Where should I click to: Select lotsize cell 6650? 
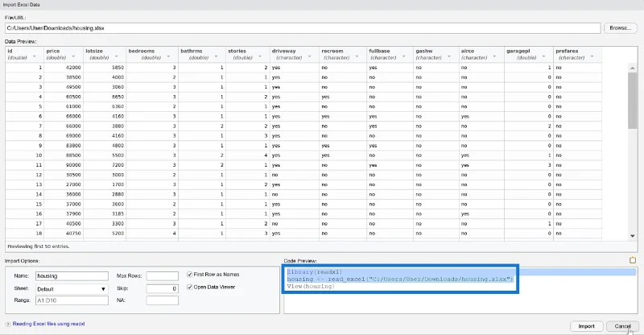click(105, 97)
